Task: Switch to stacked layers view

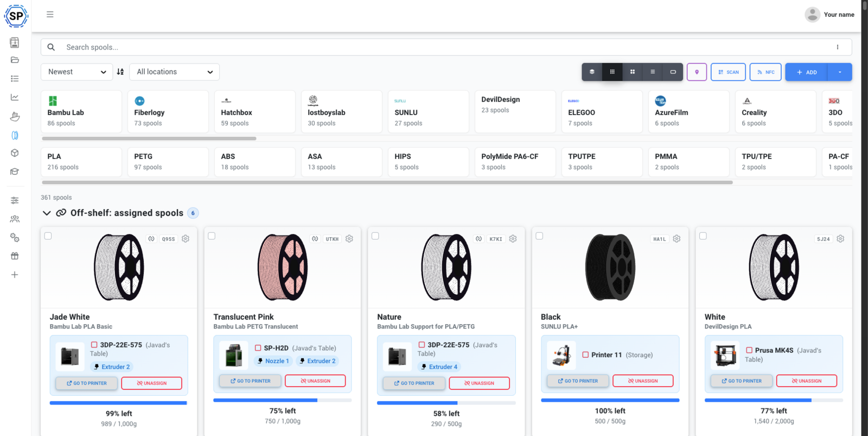Action: (x=592, y=72)
